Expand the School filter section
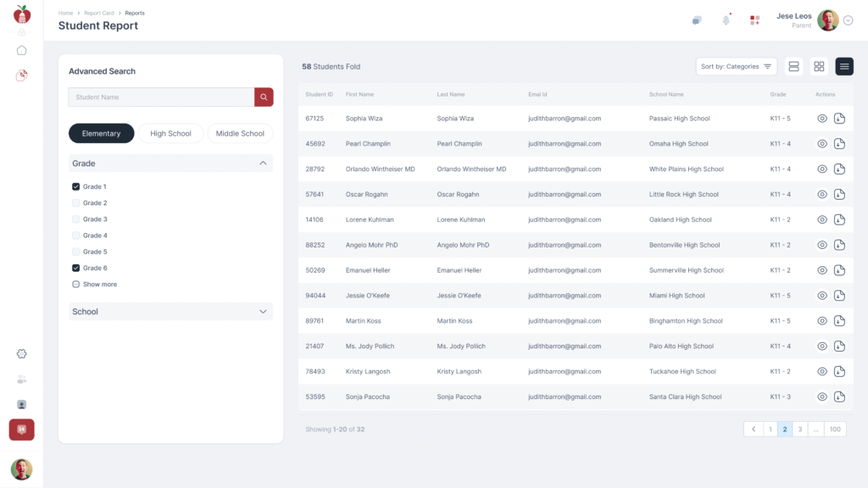The width and height of the screenshot is (868, 488). click(263, 312)
